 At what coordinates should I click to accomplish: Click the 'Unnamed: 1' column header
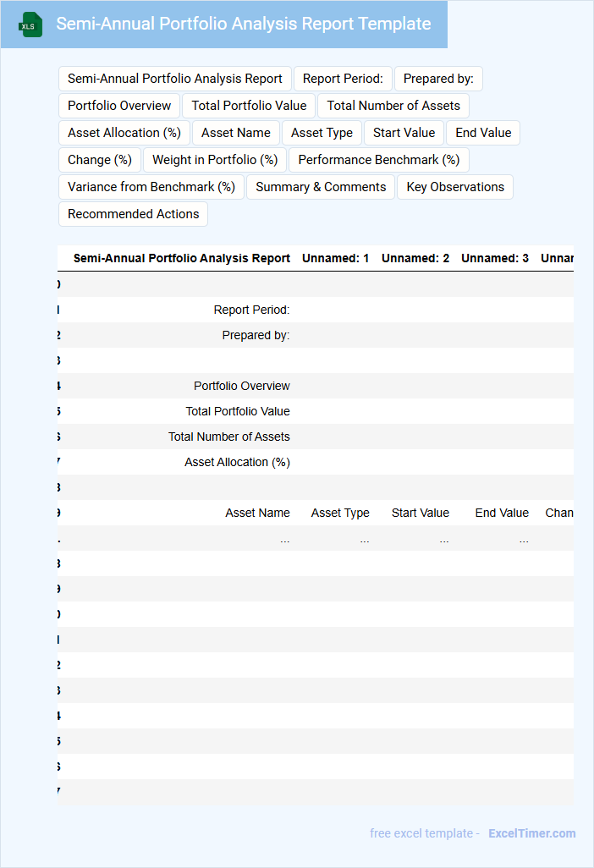[335, 258]
